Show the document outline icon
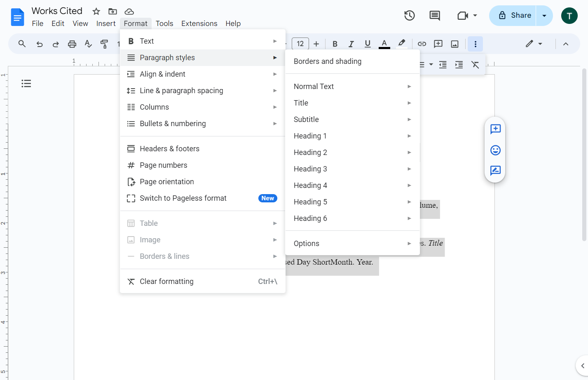The width and height of the screenshot is (588, 380). [26, 84]
